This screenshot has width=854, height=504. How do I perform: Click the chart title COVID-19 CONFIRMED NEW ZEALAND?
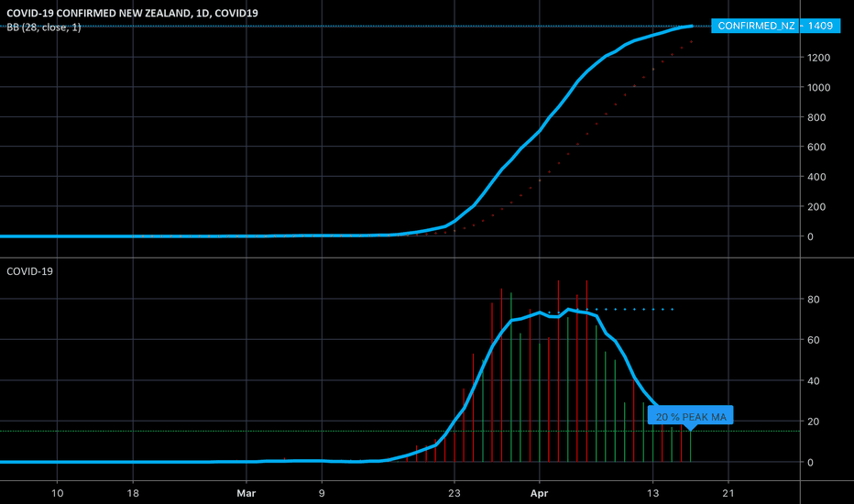tap(132, 13)
